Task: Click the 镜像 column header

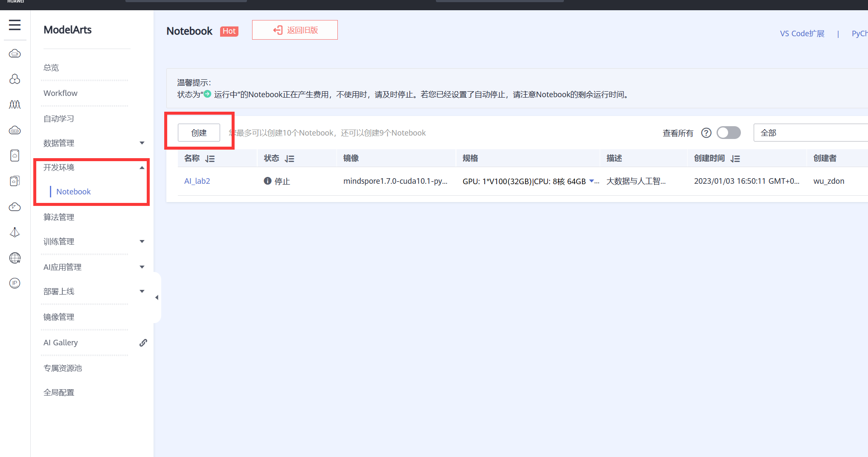Action: click(351, 158)
